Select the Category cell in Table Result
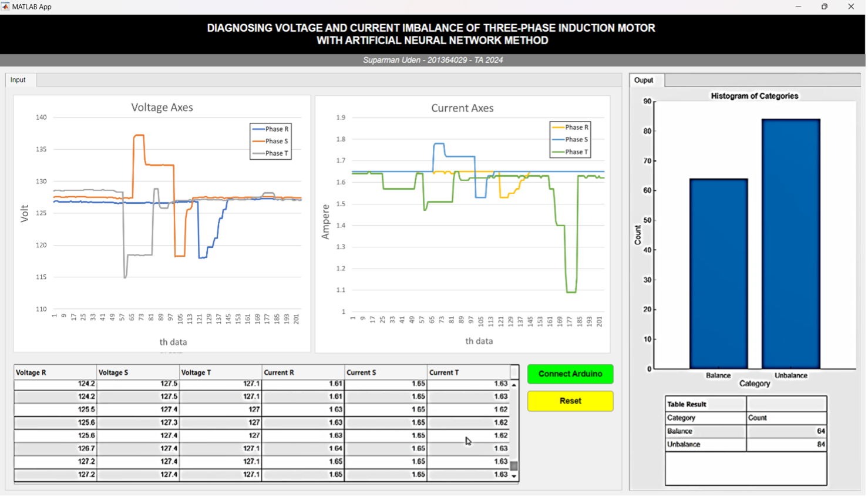Viewport: 868px width, 497px height. click(x=707, y=418)
